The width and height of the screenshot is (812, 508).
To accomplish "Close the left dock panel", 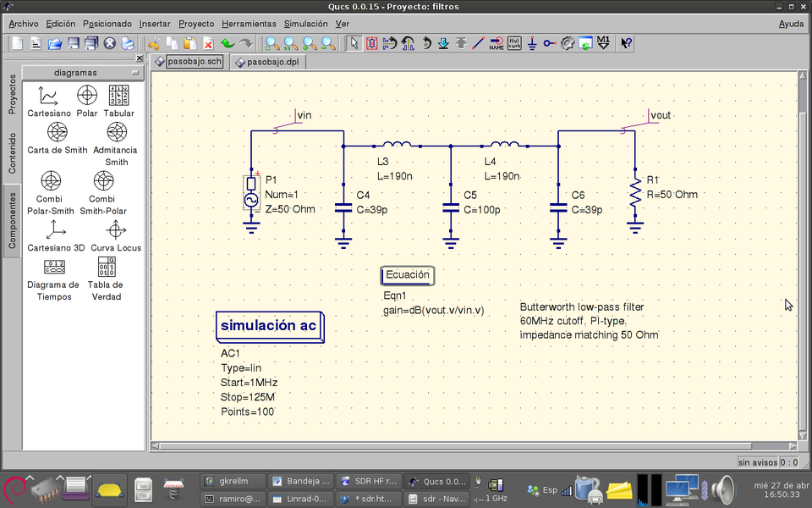I will (x=140, y=58).
